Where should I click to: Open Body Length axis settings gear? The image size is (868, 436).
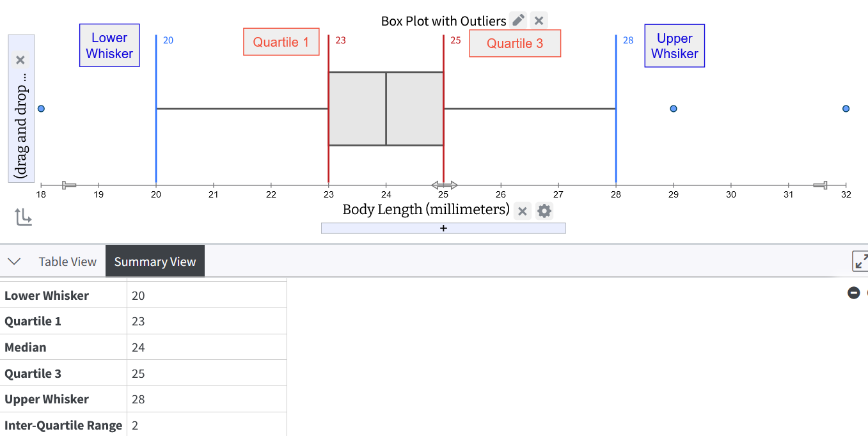click(544, 211)
